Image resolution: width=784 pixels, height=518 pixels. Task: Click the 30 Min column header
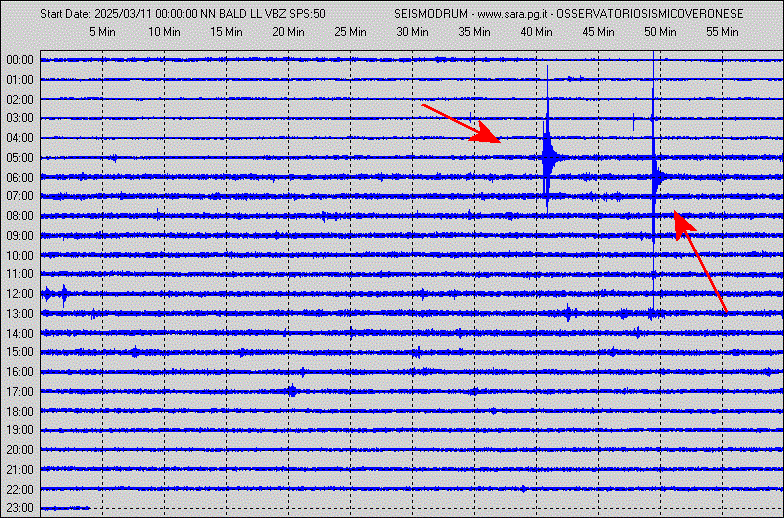(x=412, y=32)
